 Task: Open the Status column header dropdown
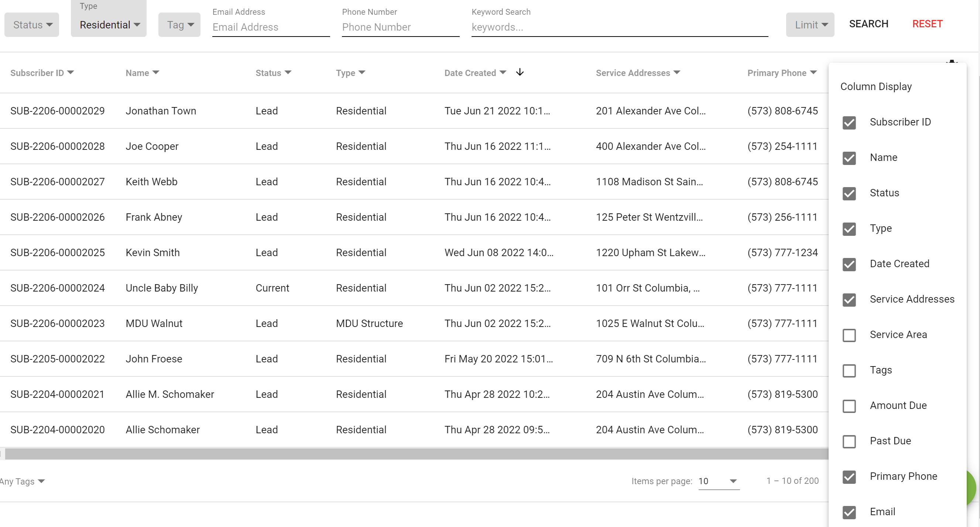pos(288,72)
